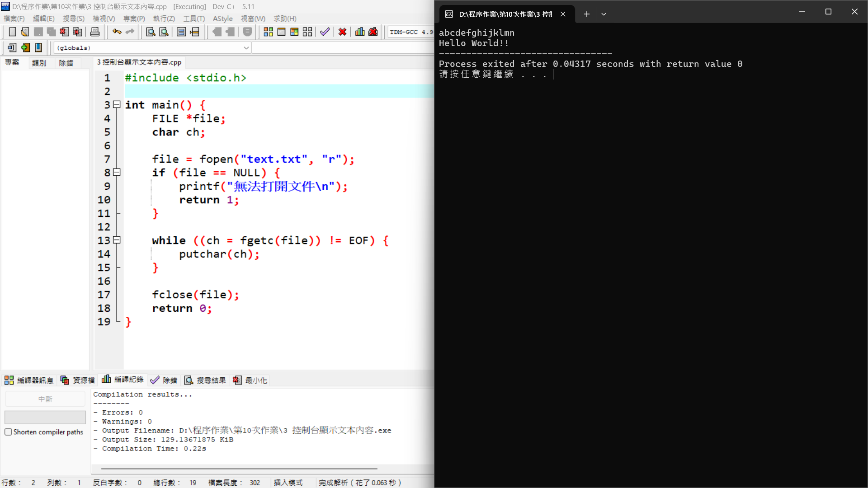Collapse the while loop fold marker
This screenshot has width=868, height=488.
[117, 240]
